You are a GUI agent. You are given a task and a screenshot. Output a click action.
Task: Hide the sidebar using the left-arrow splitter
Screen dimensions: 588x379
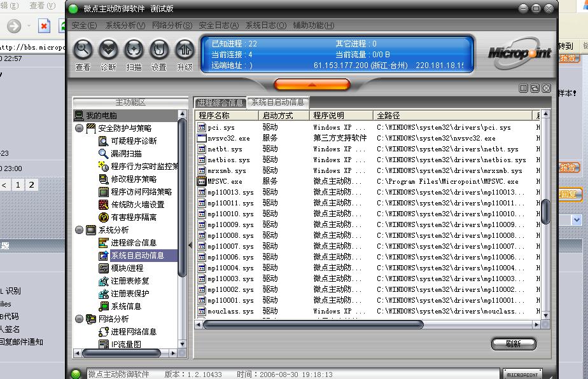click(x=190, y=245)
